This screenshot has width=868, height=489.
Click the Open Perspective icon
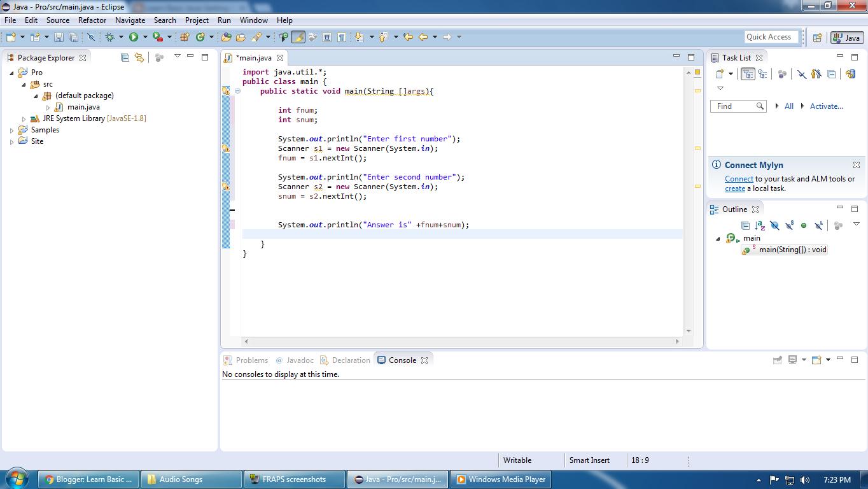818,38
